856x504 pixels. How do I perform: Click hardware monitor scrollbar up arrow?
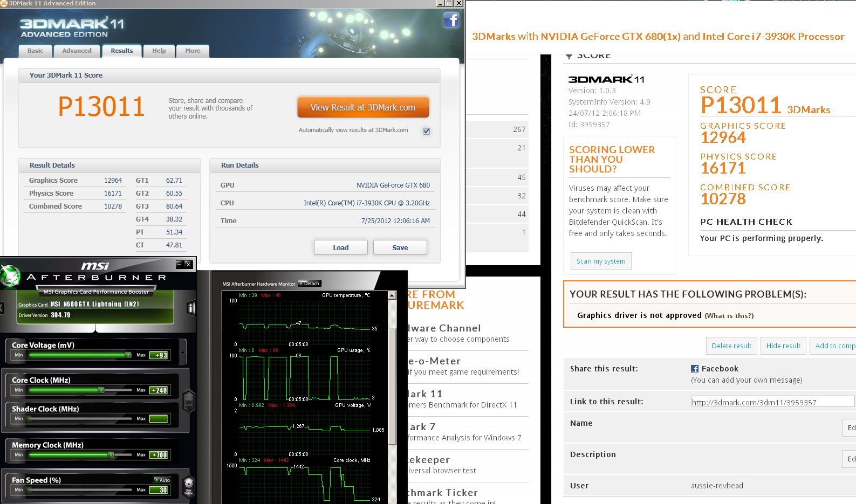(x=392, y=295)
